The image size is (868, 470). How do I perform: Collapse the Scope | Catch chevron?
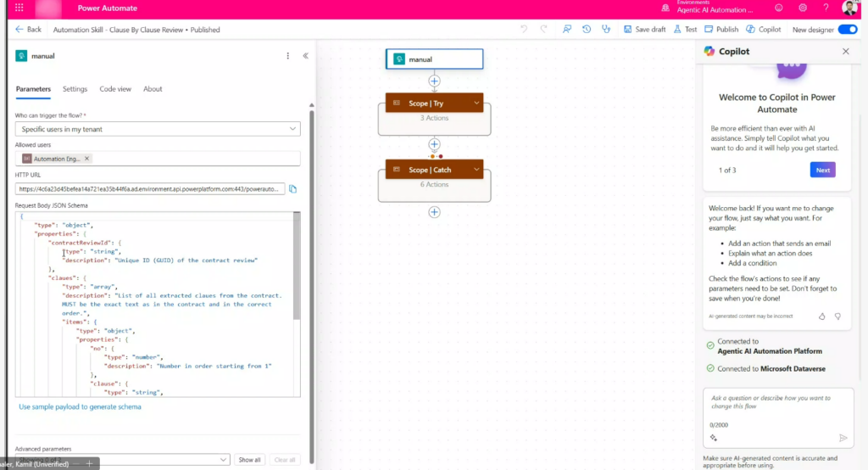click(476, 170)
